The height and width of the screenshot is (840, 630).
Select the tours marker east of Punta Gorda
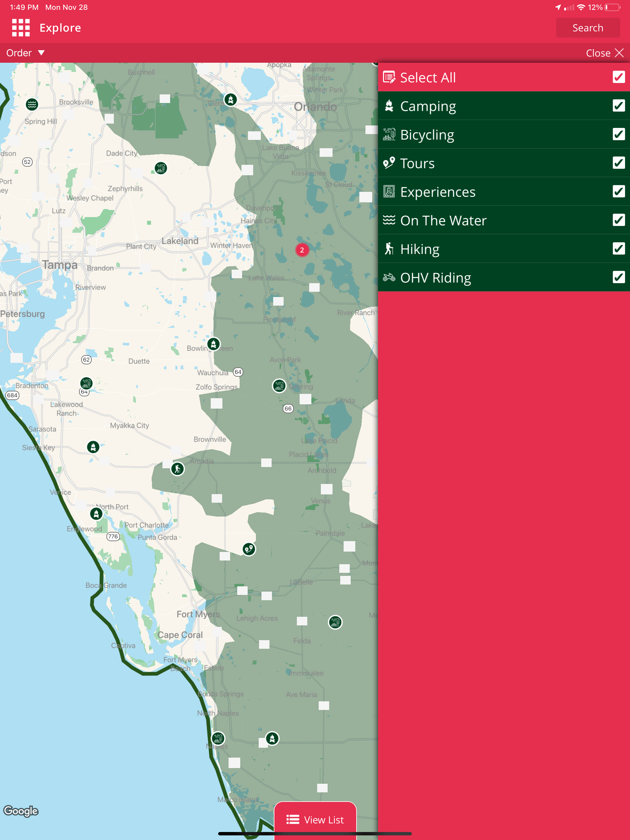(x=249, y=549)
